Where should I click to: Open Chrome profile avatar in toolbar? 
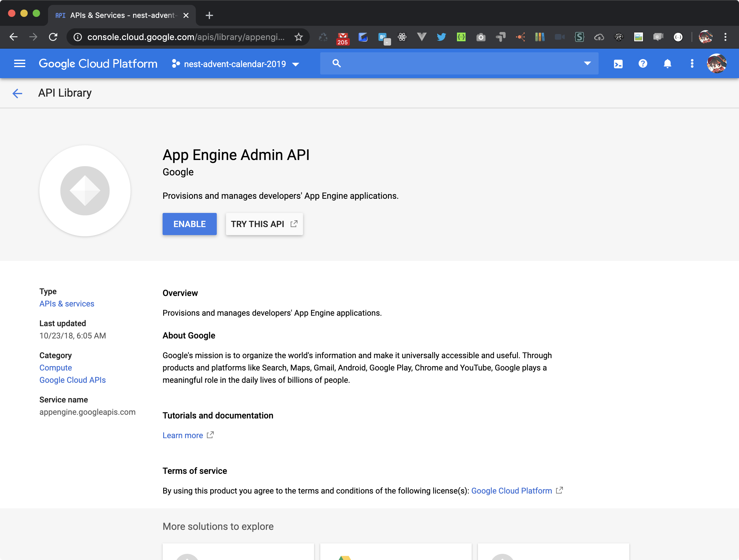click(x=706, y=37)
